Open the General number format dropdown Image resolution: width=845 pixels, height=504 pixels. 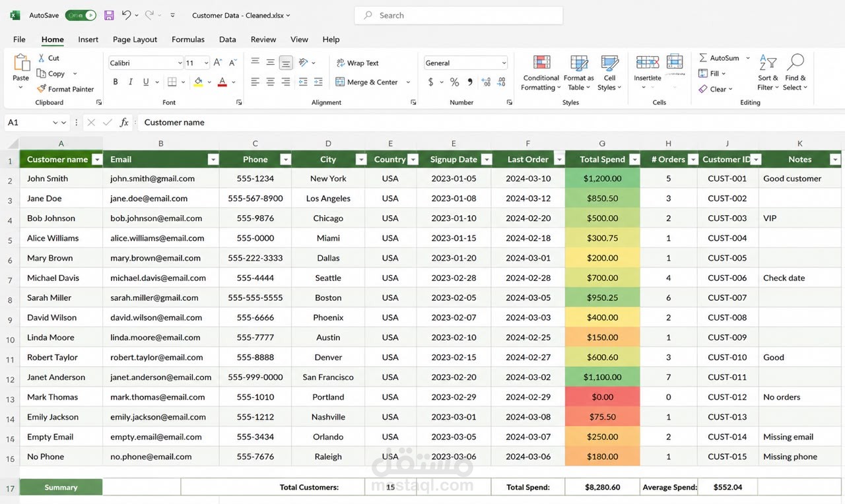[x=504, y=63]
